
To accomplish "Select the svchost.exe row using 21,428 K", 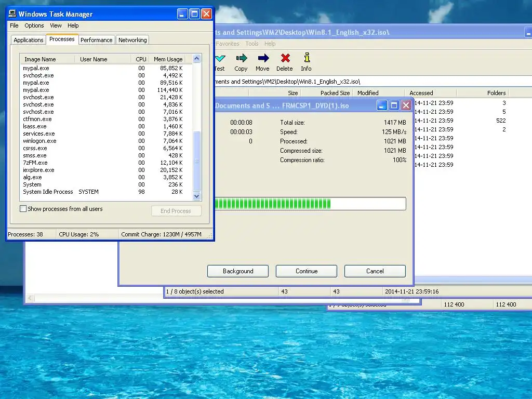I will [x=106, y=97].
